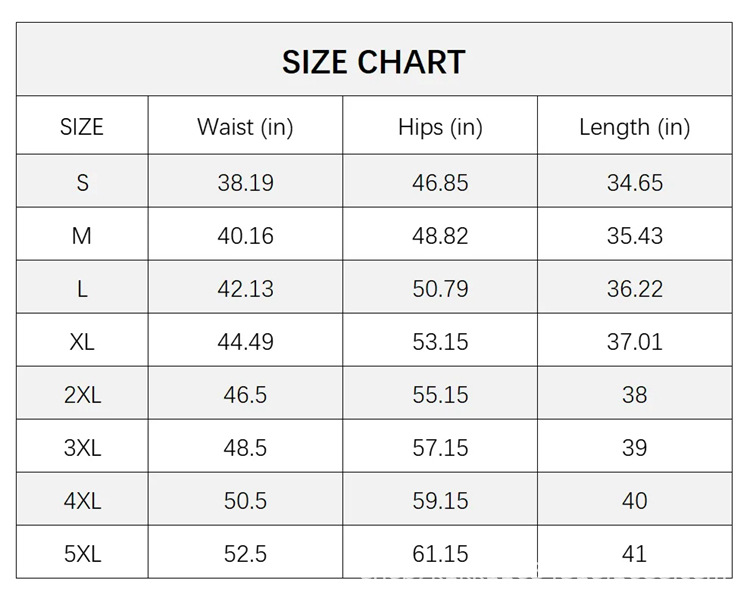Image resolution: width=750 pixels, height=602 pixels.
Task: Click the 2XL size row label
Action: (82, 395)
